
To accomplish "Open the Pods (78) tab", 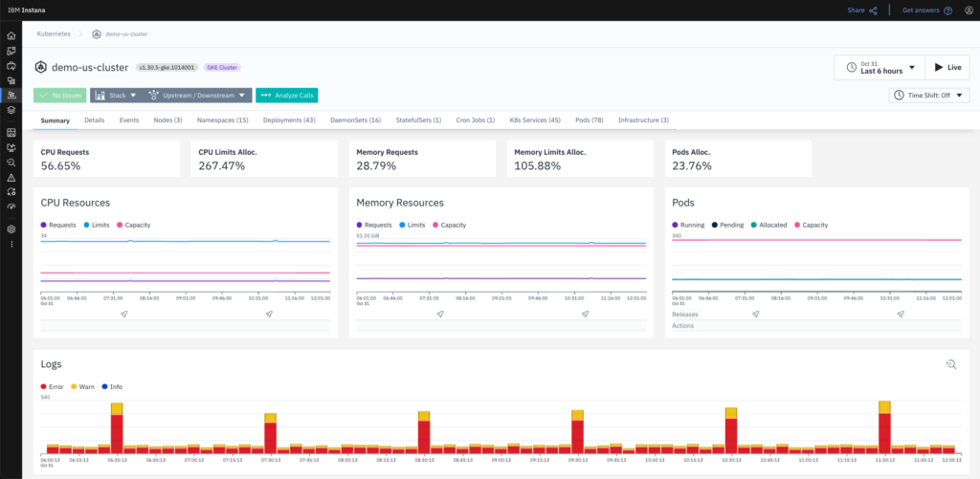I will coord(590,120).
